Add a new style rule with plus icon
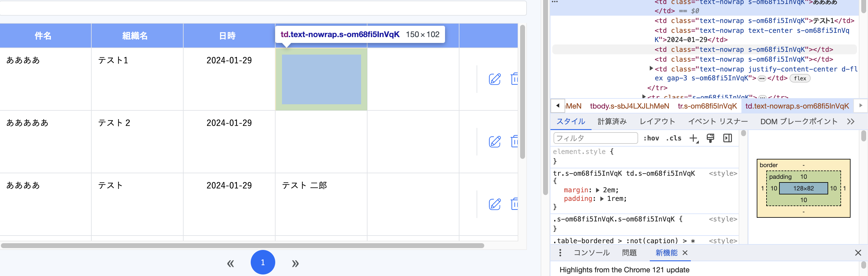The height and width of the screenshot is (276, 868). pos(694,138)
